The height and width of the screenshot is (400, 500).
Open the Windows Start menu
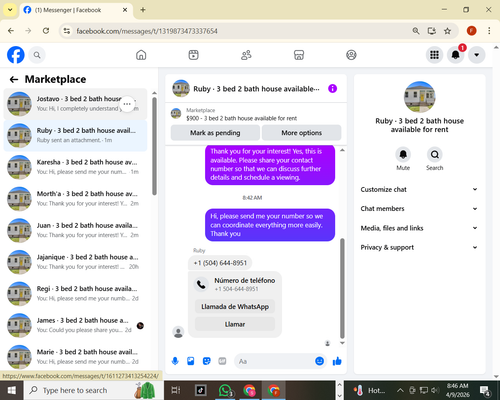(12, 390)
